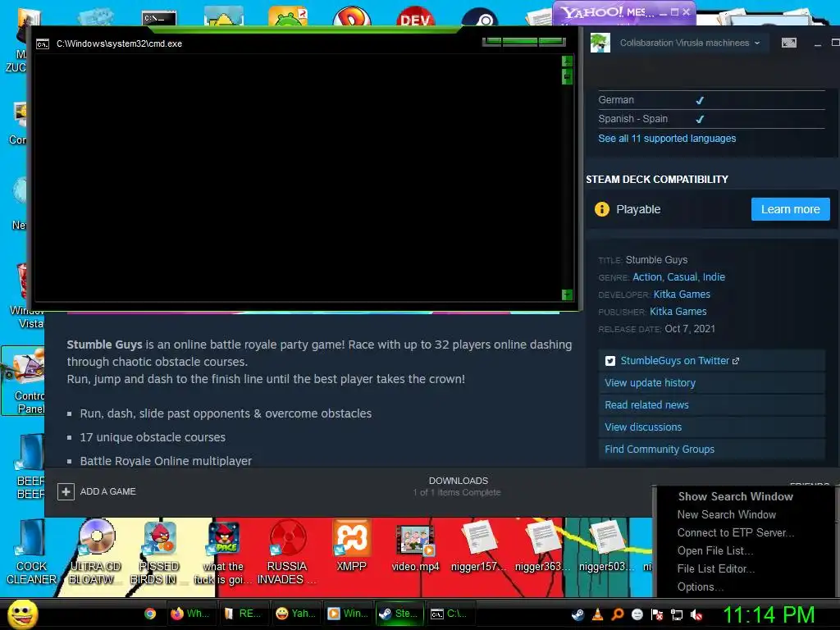
Task: Open the Kitka Games developer link
Action: [682, 294]
